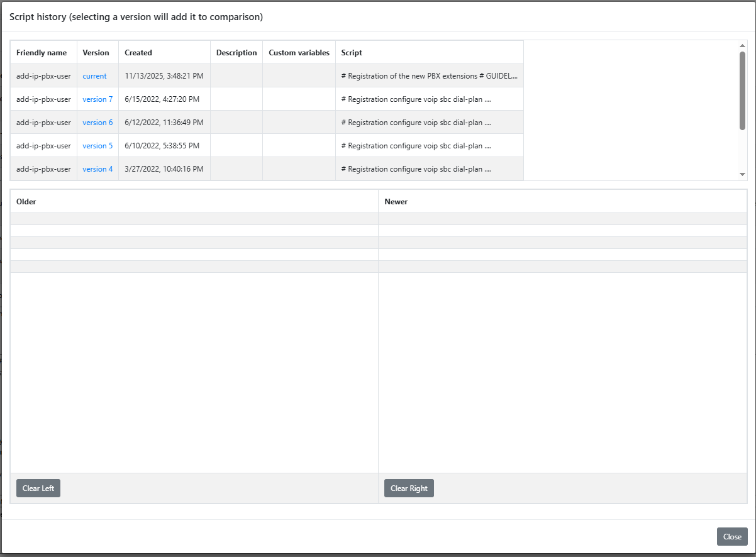Click the 'Older' comparison pane header

pos(26,202)
